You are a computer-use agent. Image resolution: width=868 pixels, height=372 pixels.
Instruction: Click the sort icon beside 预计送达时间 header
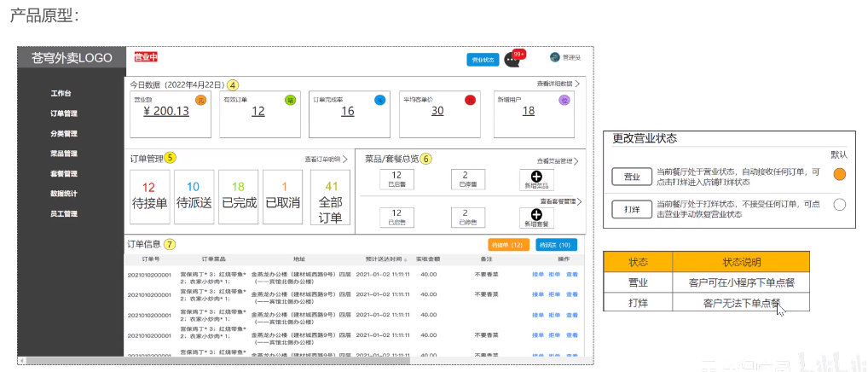coord(407,259)
